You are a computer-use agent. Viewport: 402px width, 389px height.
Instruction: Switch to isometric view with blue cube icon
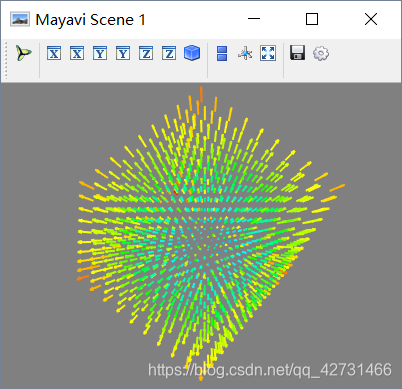(x=192, y=53)
